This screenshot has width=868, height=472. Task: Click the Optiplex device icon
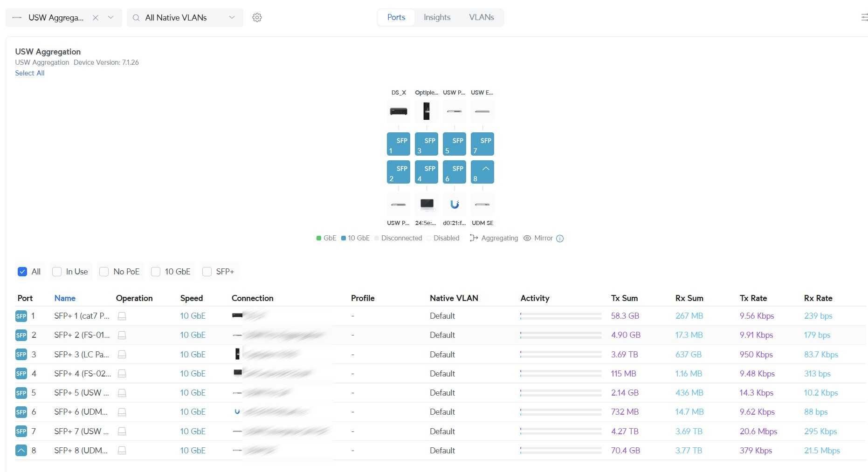click(426, 111)
